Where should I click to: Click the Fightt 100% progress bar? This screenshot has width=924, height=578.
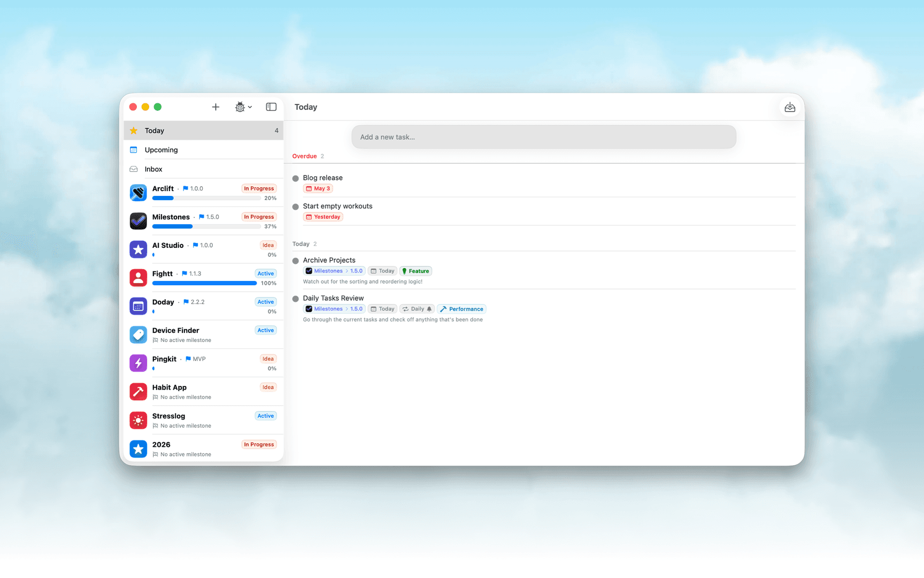(205, 283)
